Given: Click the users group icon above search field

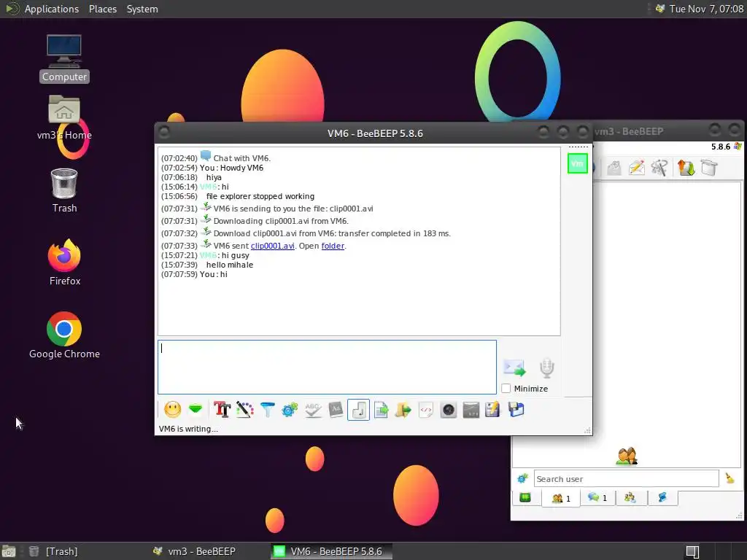Looking at the screenshot, I should (x=627, y=456).
